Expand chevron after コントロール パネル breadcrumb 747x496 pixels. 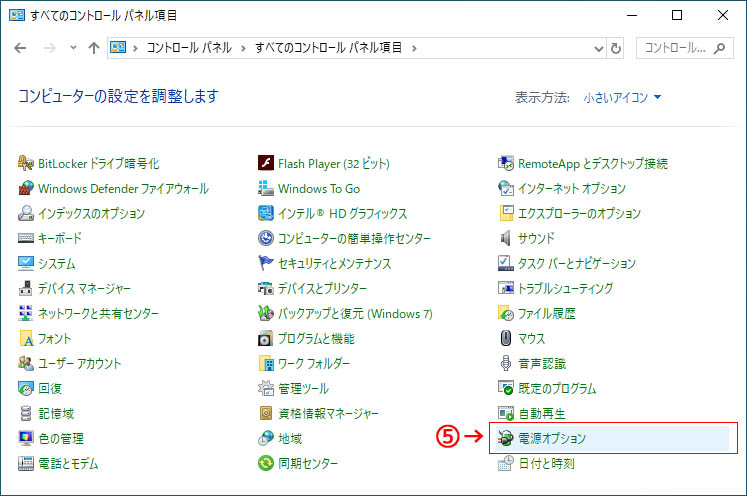click(x=243, y=48)
